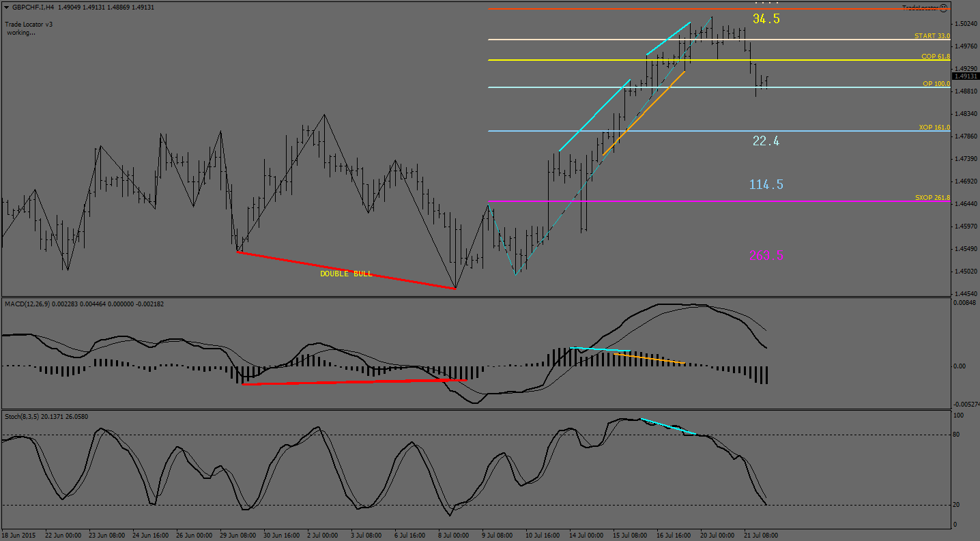Click the current price tag 1.49131
Screen dimensions: 980x541
coord(966,76)
